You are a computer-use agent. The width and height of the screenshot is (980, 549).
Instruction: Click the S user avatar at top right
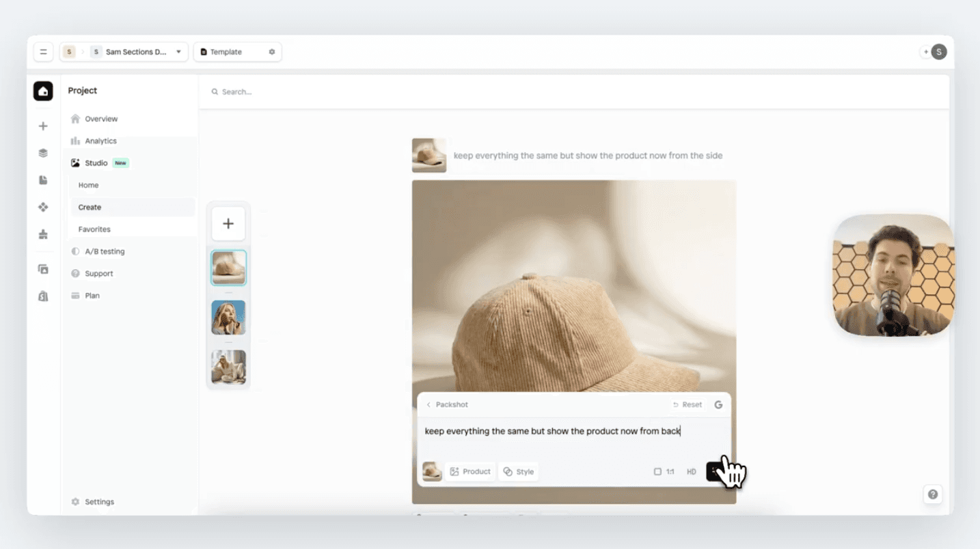click(x=939, y=52)
